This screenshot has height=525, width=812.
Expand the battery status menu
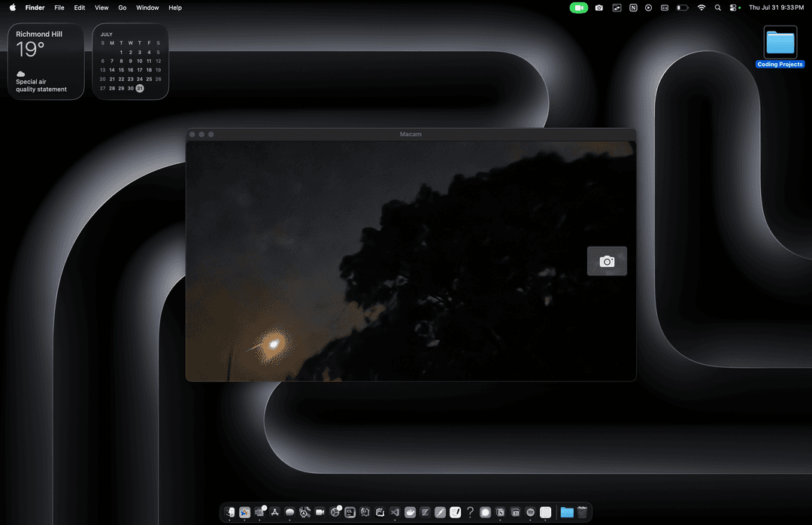pos(682,8)
